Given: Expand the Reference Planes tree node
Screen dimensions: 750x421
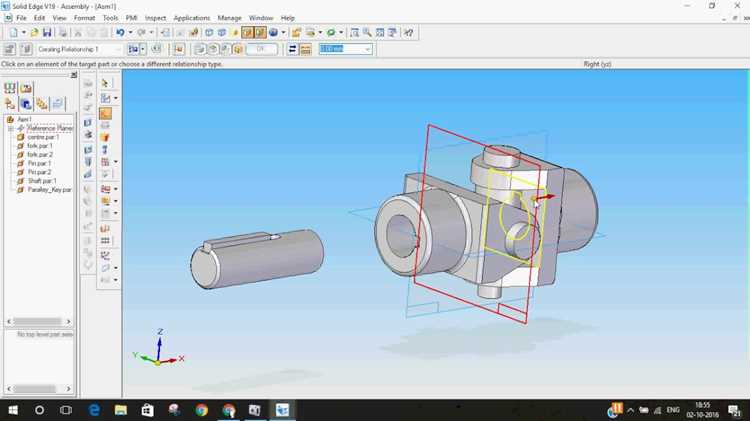Looking at the screenshot, I should 11,128.
